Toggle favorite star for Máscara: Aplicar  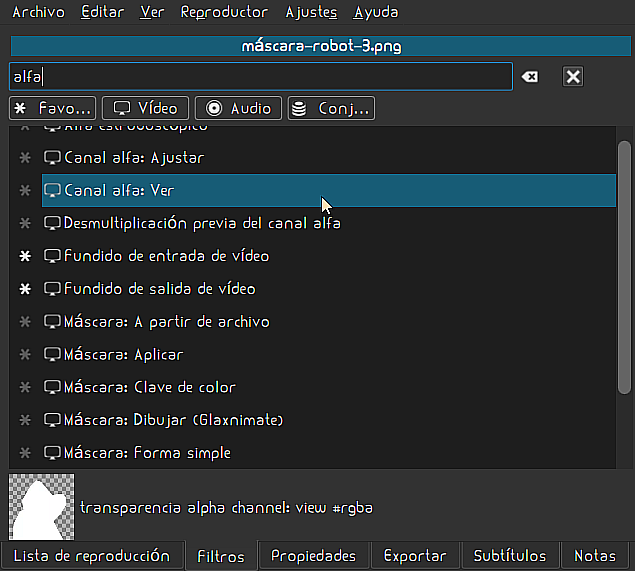pos(26,355)
